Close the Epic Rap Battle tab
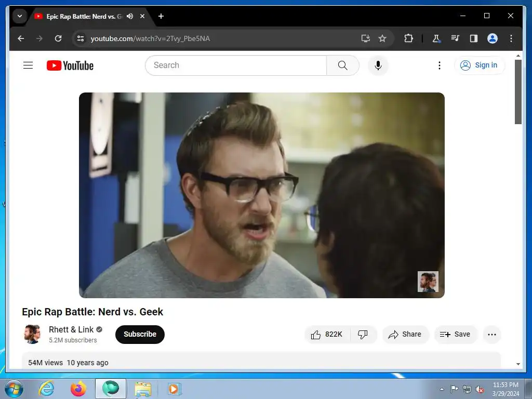 click(142, 16)
